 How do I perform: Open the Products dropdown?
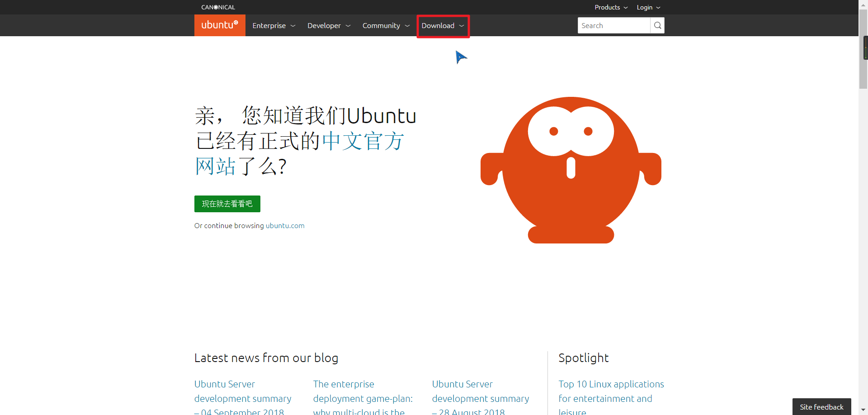[611, 7]
